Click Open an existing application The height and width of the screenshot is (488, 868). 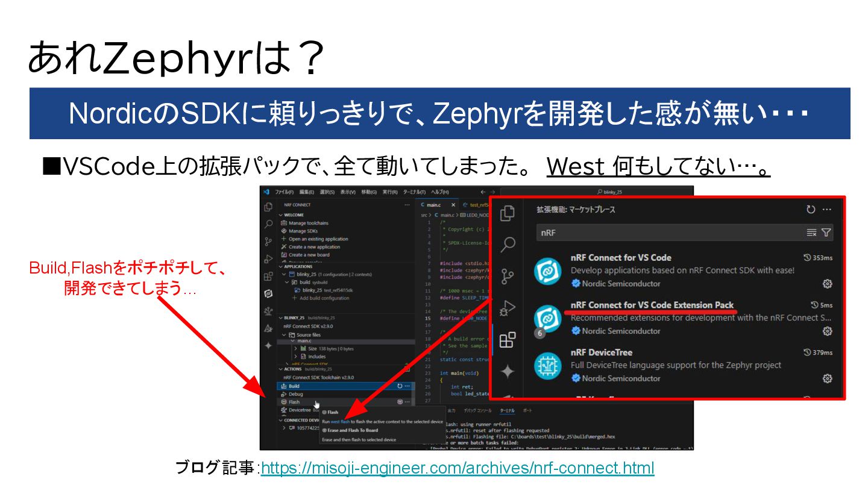(315, 239)
